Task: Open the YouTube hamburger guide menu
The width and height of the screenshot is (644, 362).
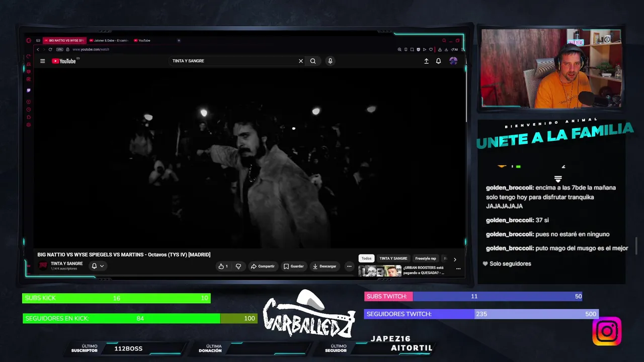Action: [x=43, y=61]
